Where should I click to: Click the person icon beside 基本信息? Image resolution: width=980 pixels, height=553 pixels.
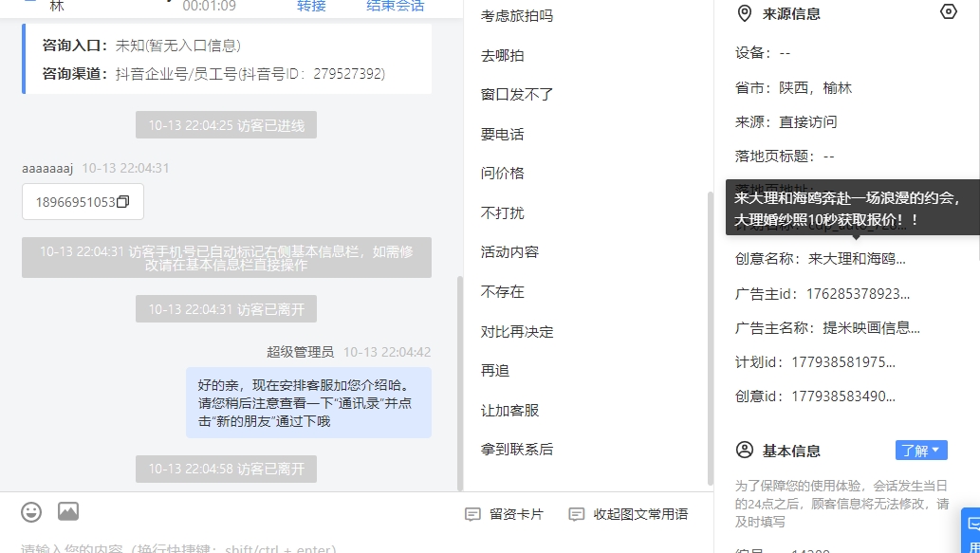click(x=745, y=450)
